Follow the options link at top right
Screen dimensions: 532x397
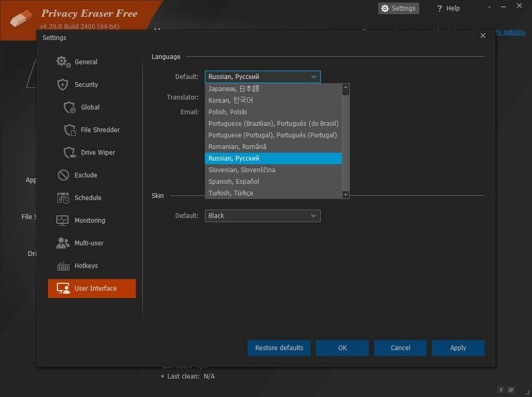510,32
